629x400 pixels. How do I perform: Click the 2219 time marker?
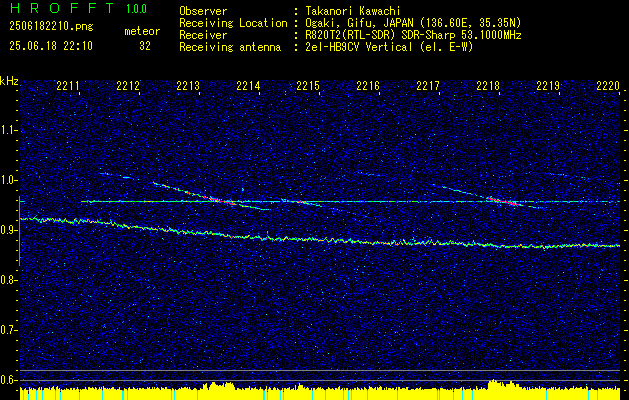point(548,85)
